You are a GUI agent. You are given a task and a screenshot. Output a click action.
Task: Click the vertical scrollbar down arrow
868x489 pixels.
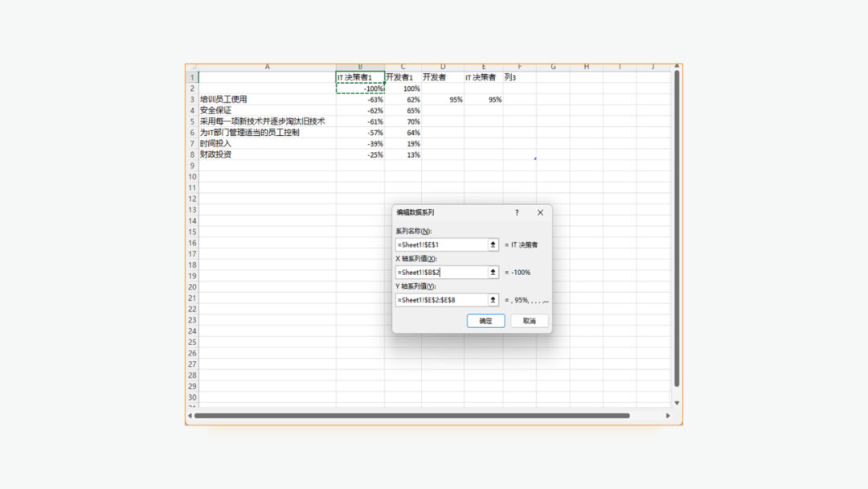677,403
